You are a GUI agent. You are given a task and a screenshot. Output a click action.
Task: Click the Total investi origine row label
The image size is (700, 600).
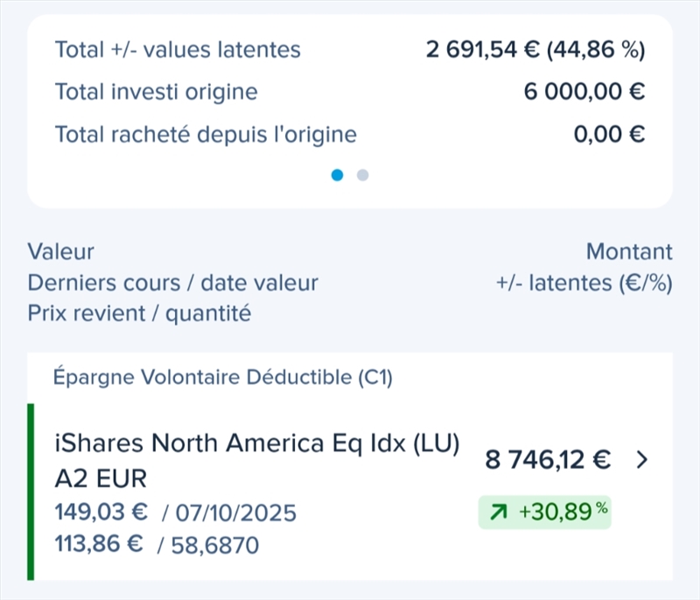[x=156, y=92]
